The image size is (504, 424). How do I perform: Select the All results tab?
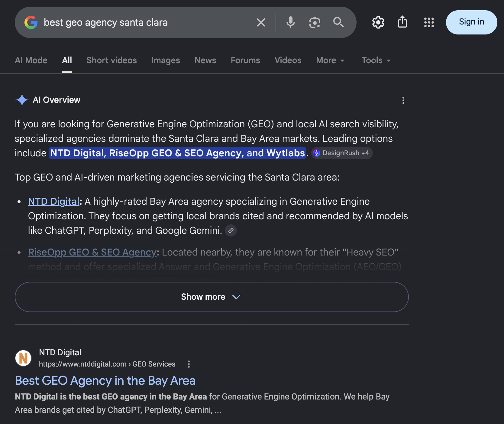pyautogui.click(x=67, y=60)
